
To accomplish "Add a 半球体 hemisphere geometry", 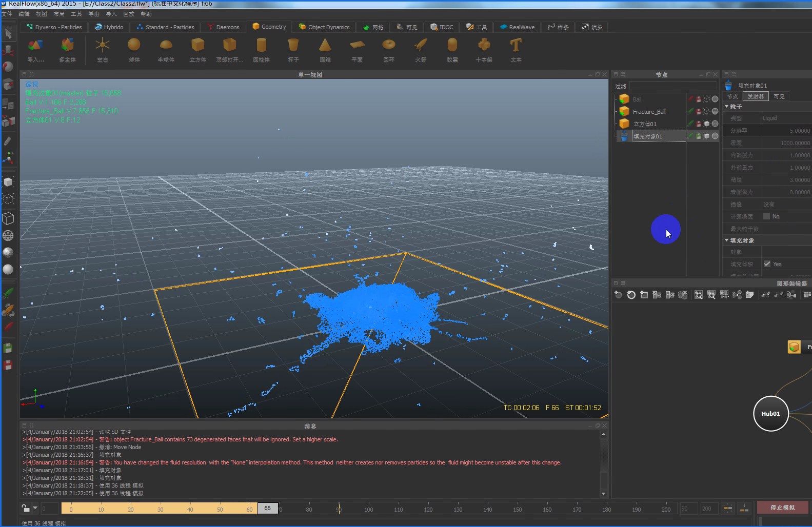I will 166,46.
